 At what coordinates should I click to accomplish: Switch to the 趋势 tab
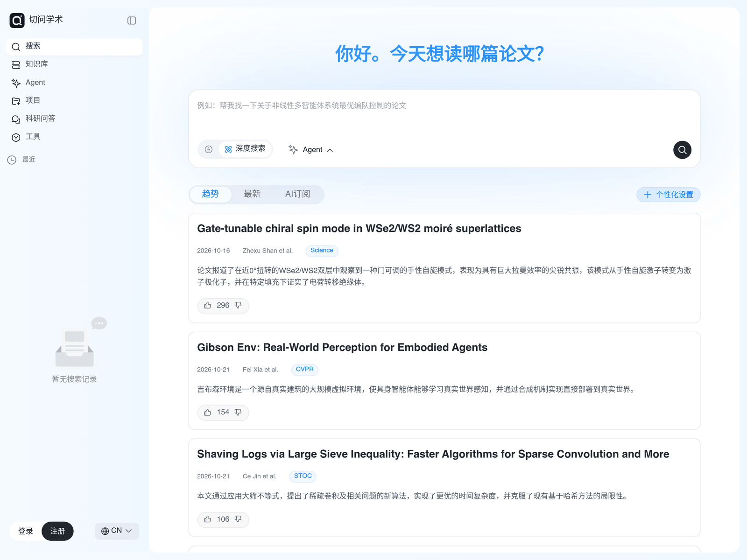click(x=210, y=194)
